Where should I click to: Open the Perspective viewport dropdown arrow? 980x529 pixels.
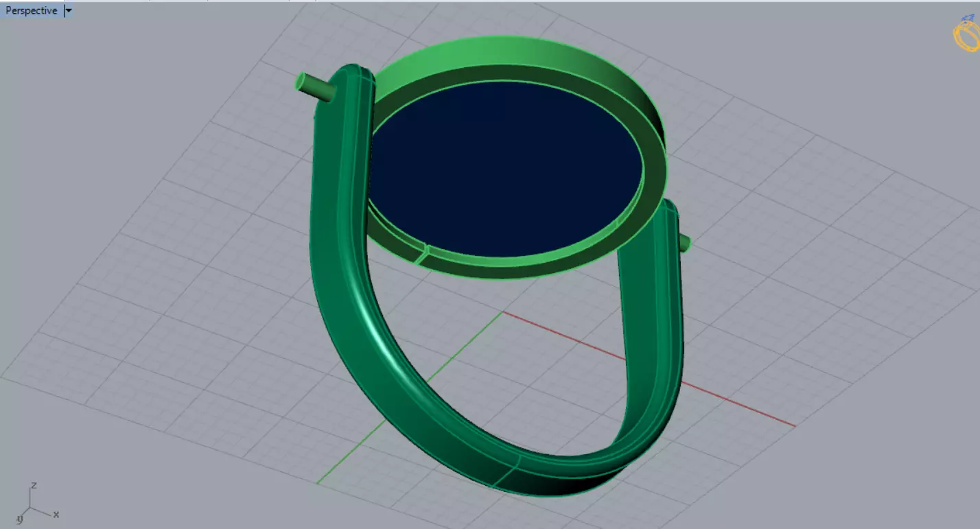[68, 11]
